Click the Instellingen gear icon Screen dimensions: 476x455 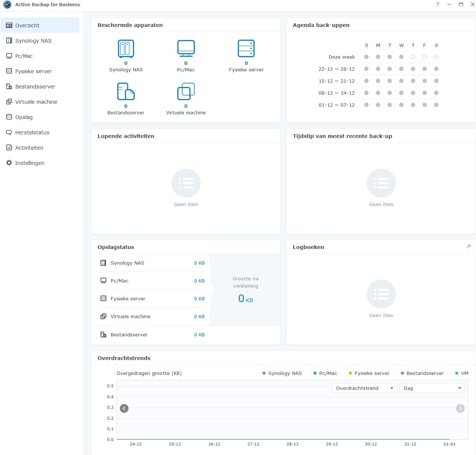tap(9, 163)
